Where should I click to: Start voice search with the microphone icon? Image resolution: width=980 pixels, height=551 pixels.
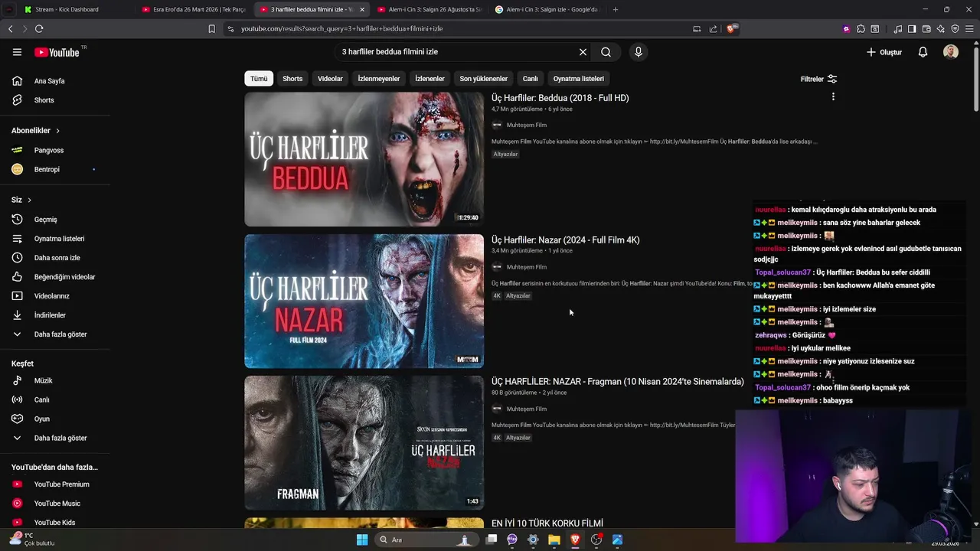pyautogui.click(x=639, y=52)
